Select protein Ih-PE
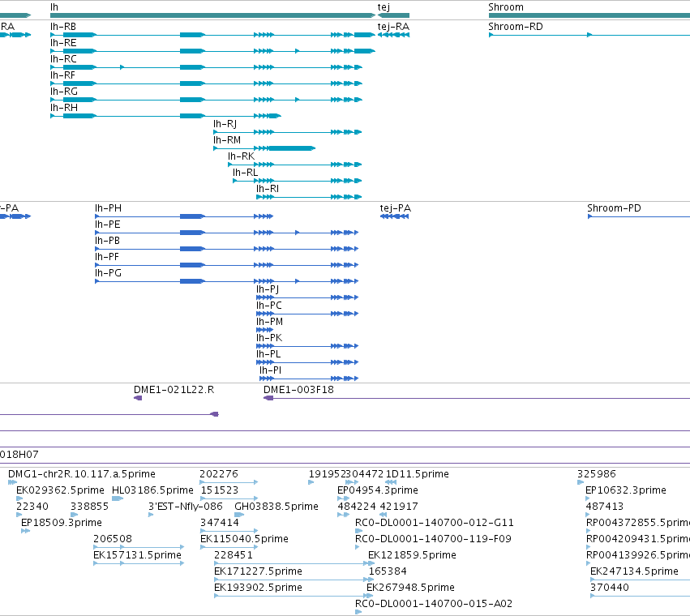This screenshot has height=616, width=690. [108, 225]
